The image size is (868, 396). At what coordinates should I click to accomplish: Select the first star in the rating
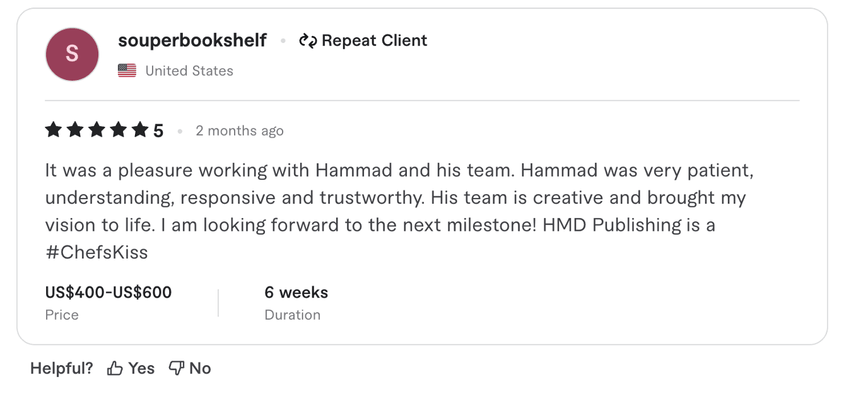pos(53,130)
